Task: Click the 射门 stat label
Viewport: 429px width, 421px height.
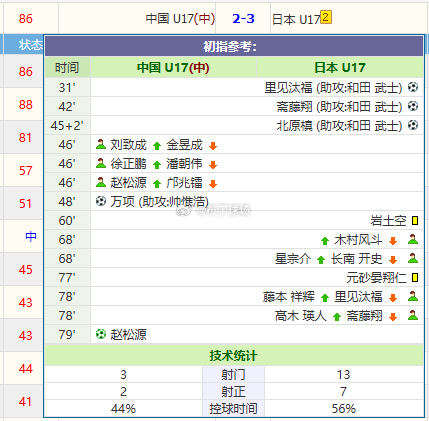Action: [233, 375]
